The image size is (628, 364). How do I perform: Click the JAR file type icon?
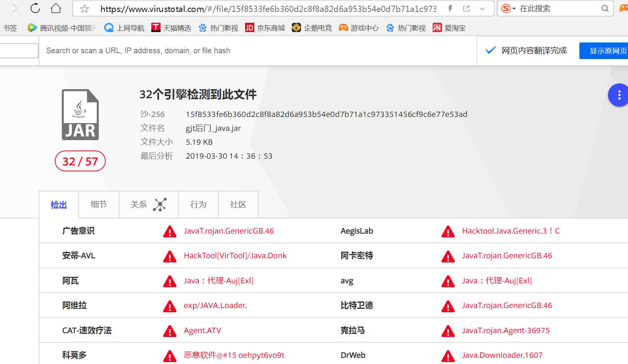pyautogui.click(x=80, y=115)
